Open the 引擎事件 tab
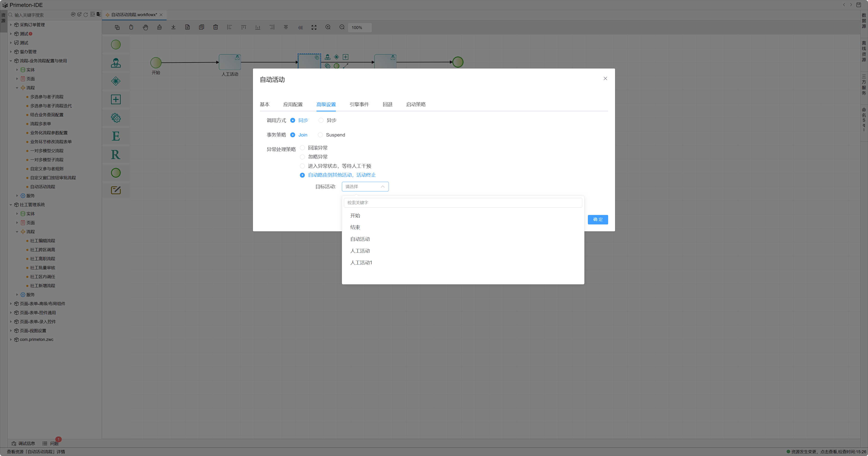This screenshot has width=868, height=456. pos(359,104)
